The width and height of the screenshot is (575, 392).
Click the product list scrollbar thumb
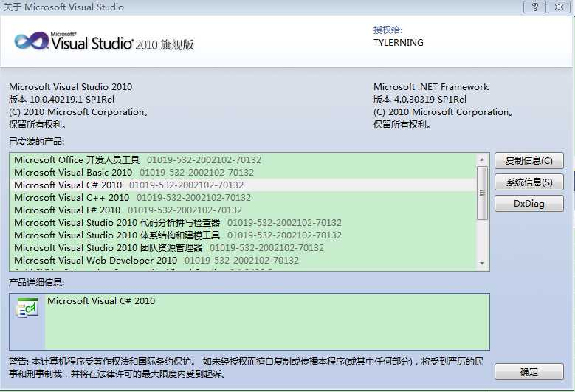tap(482, 193)
